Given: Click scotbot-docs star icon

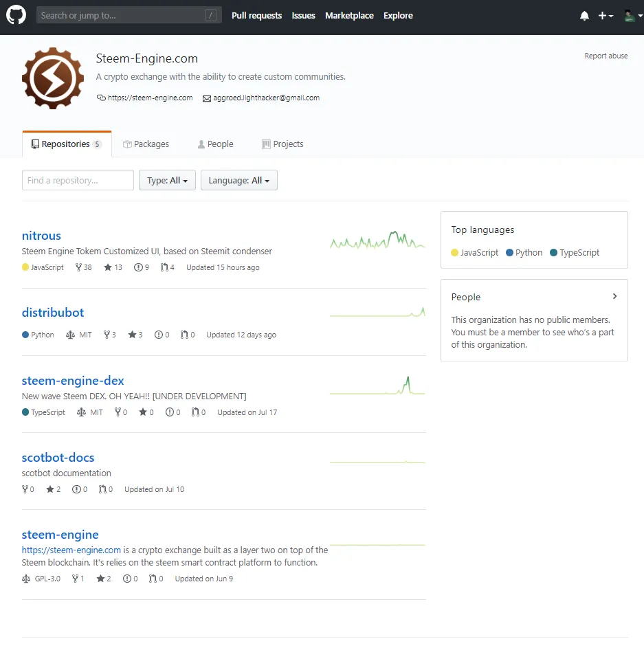Looking at the screenshot, I should tap(50, 489).
